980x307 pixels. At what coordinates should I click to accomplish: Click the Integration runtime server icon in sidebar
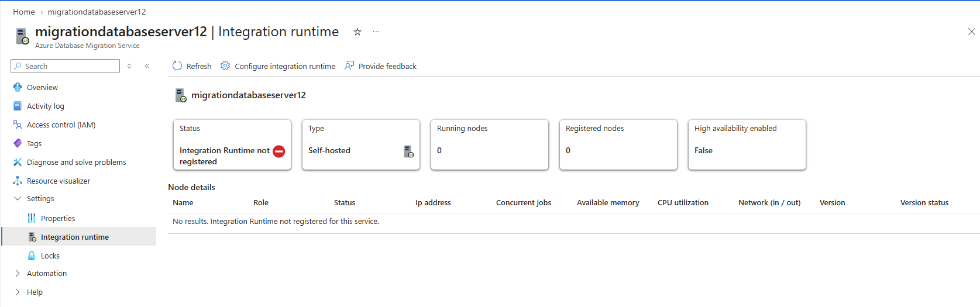(32, 237)
